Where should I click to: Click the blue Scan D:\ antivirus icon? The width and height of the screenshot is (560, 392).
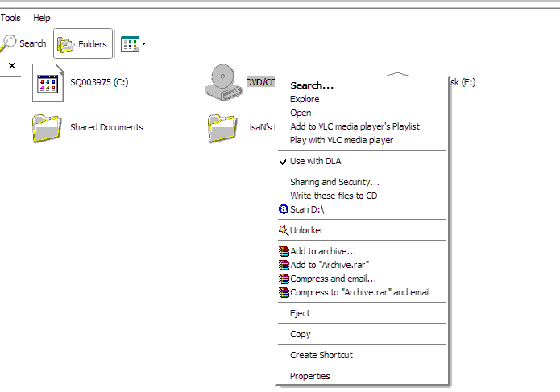pyautogui.click(x=283, y=209)
